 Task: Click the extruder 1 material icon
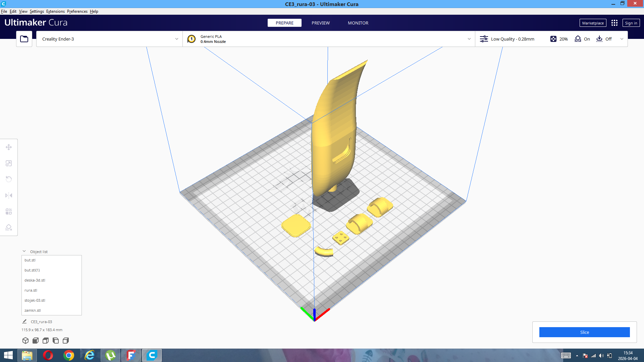point(192,39)
